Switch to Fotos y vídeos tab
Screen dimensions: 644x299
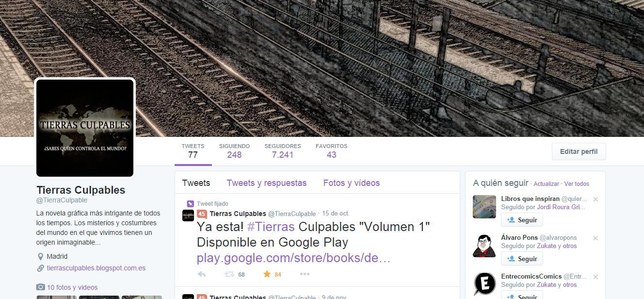click(x=352, y=183)
